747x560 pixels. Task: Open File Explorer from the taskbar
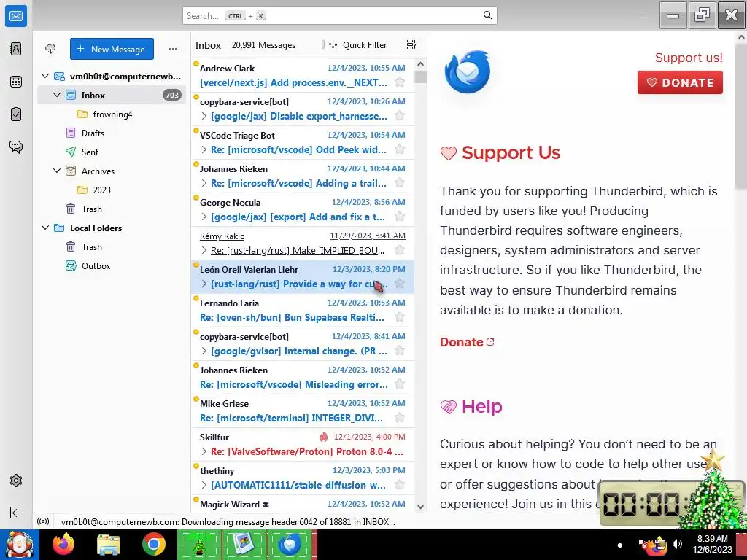(x=109, y=545)
